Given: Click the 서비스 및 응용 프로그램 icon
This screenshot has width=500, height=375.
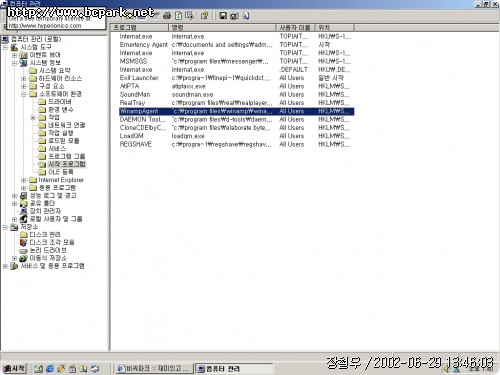Looking at the screenshot, I should pyautogui.click(x=14, y=266).
